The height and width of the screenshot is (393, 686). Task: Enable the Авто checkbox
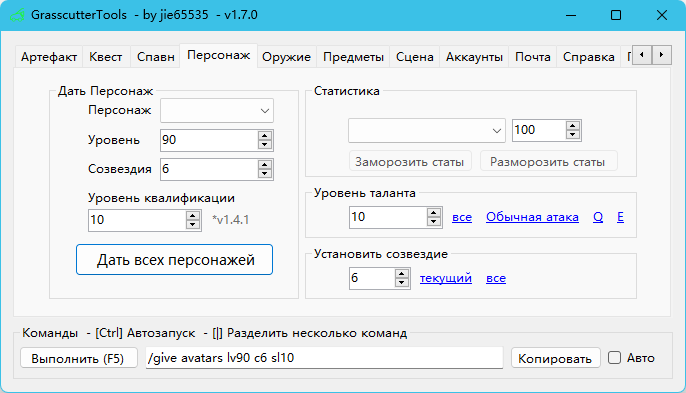[614, 358]
